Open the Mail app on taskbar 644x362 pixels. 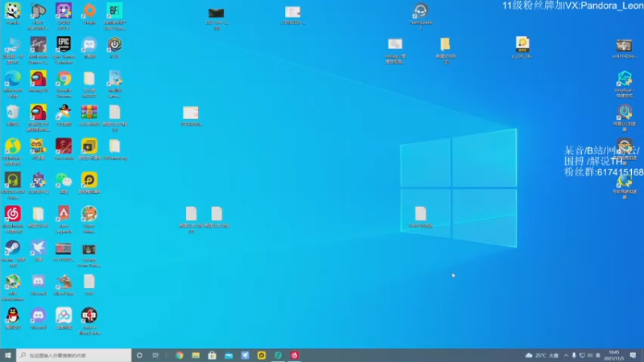click(229, 356)
